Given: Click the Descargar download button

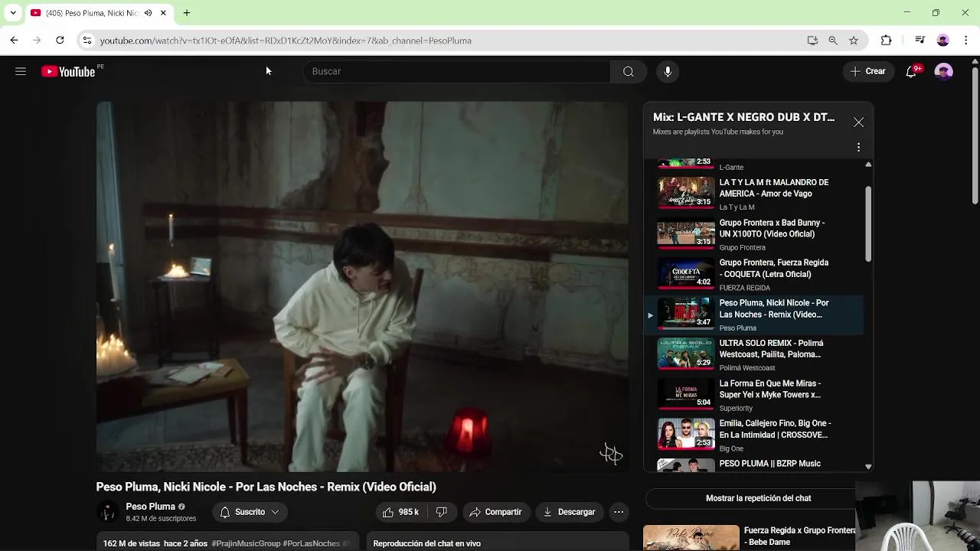Looking at the screenshot, I should [569, 512].
